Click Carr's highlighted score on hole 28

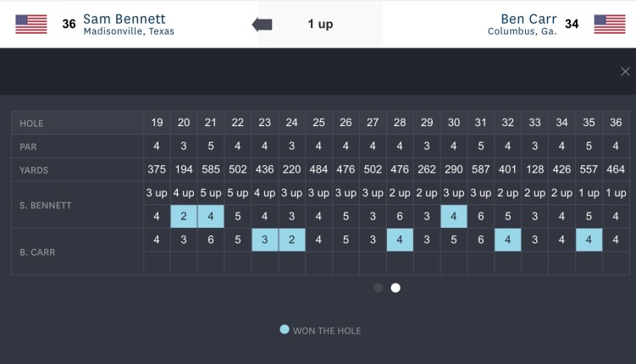tap(400, 240)
